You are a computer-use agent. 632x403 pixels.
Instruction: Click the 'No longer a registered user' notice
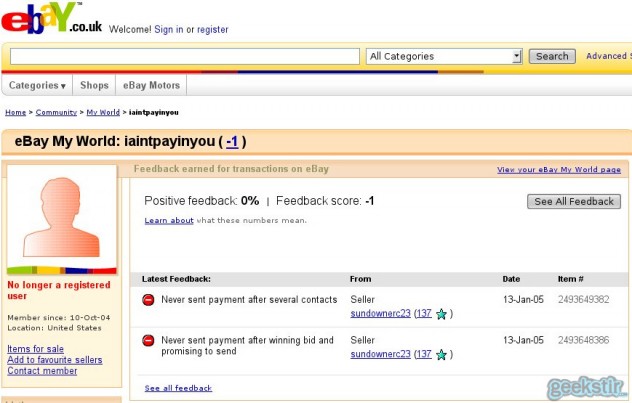pyautogui.click(x=59, y=290)
